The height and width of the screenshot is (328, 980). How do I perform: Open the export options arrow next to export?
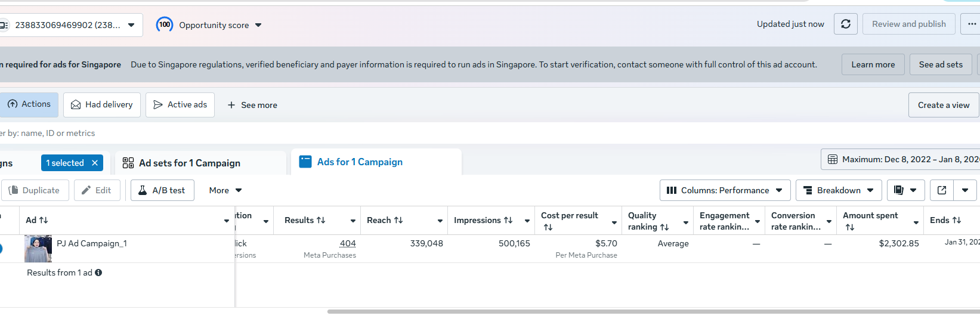pyautogui.click(x=965, y=190)
